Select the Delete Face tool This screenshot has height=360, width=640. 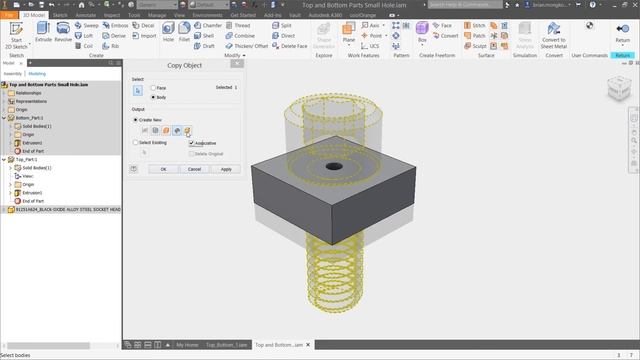click(290, 46)
